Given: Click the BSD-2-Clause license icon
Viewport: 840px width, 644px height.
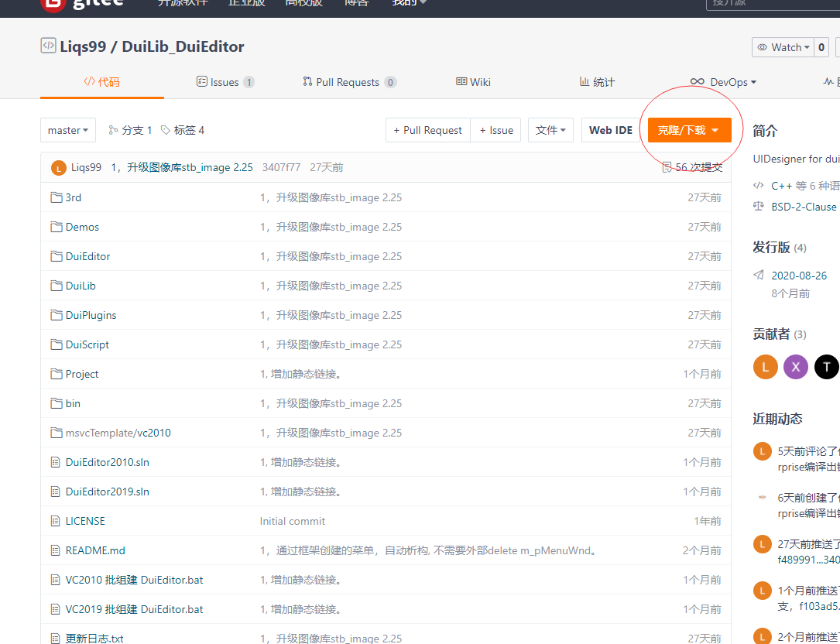Looking at the screenshot, I should 759,207.
